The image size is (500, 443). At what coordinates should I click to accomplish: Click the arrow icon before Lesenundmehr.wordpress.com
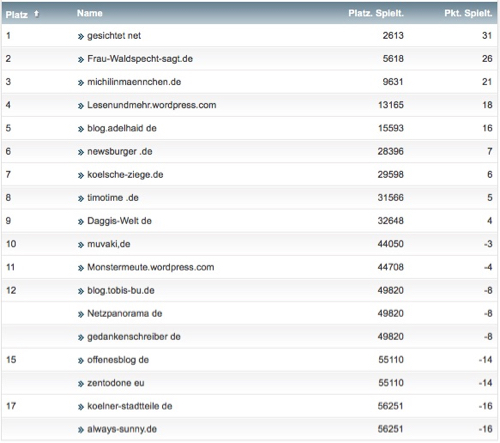(81, 106)
